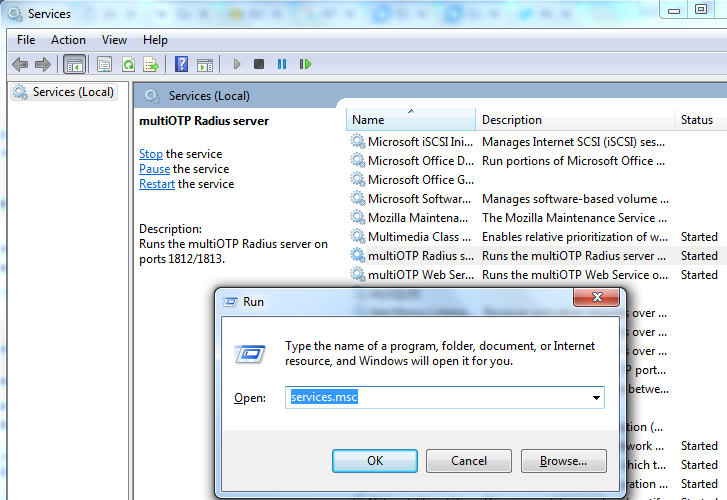727x500 pixels.
Task: Click 'Manages Internet SCSI (iSCSI) ses...' description
Action: coord(574,141)
